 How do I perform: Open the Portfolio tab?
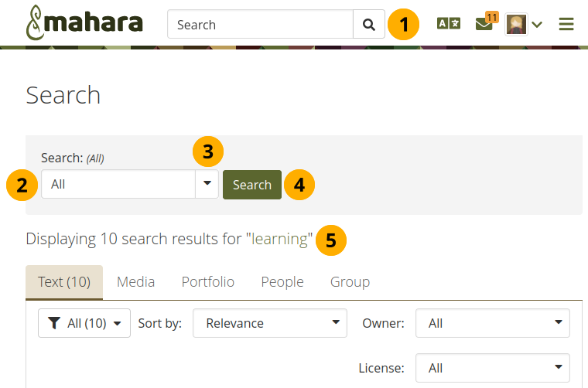[207, 282]
